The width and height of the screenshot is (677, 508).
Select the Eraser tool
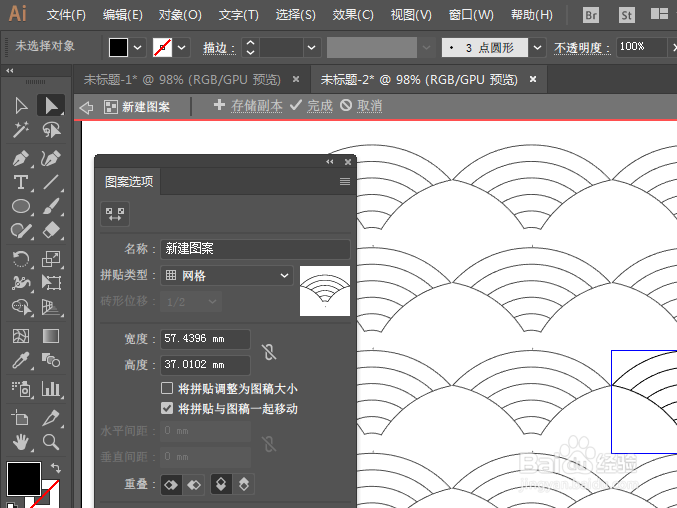pyautogui.click(x=51, y=230)
